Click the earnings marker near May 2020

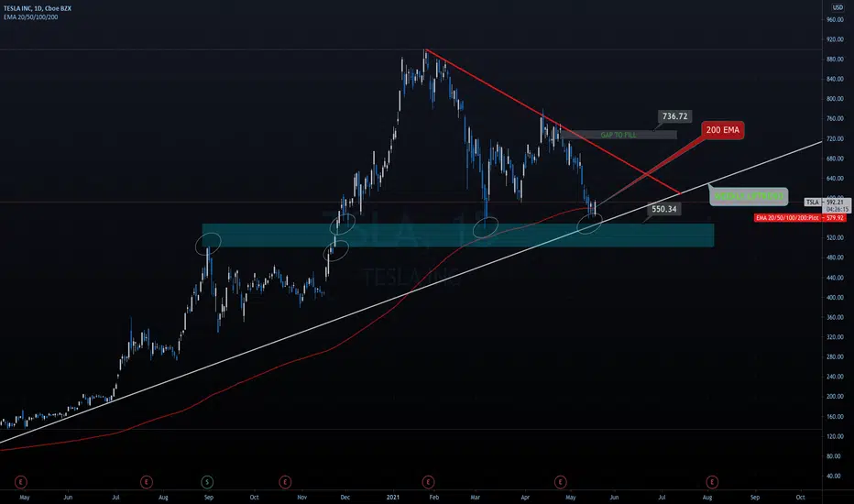pos(21,482)
